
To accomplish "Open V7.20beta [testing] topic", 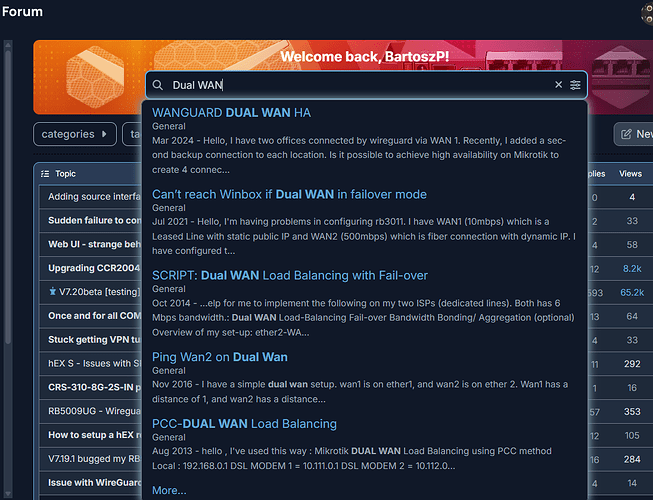I will pyautogui.click(x=99, y=292).
